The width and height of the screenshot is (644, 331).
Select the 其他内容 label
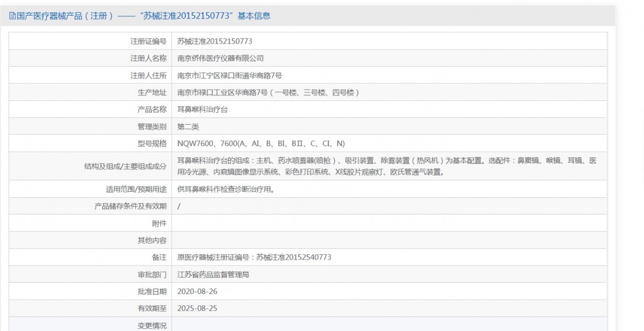click(152, 240)
